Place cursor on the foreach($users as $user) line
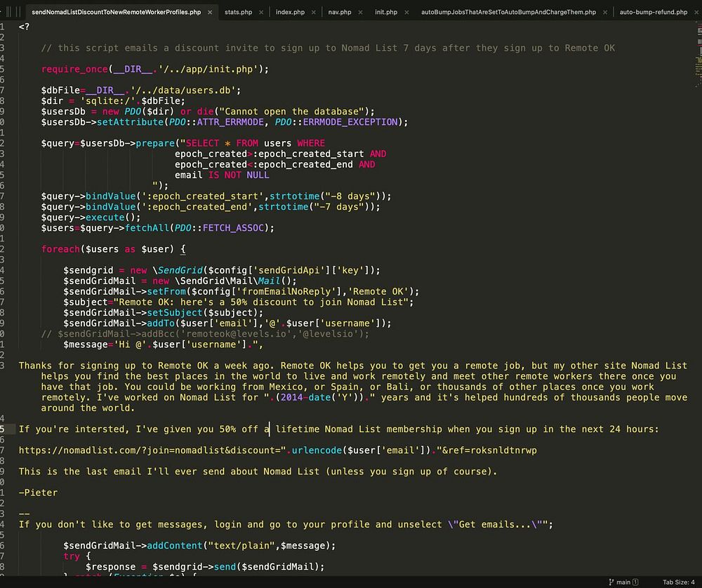This screenshot has height=588, width=702. click(112, 249)
